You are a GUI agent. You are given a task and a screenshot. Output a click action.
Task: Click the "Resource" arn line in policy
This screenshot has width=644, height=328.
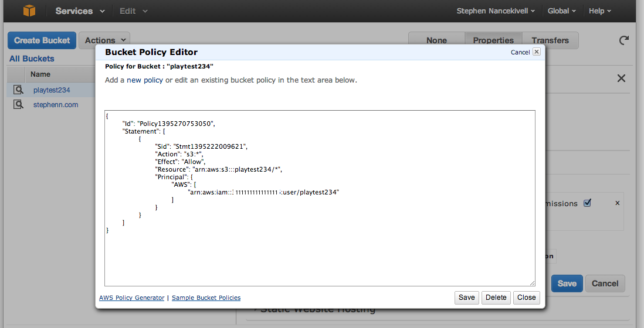tap(219, 169)
